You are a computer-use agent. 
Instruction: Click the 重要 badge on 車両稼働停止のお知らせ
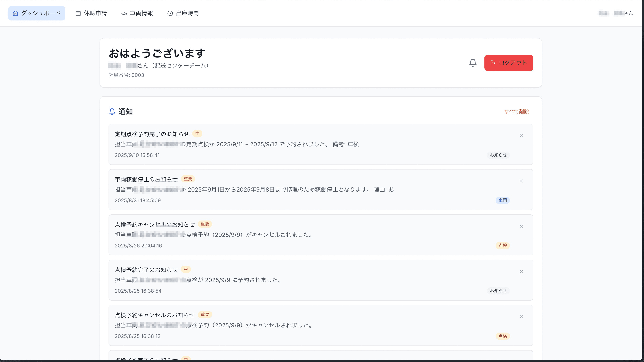click(x=188, y=179)
